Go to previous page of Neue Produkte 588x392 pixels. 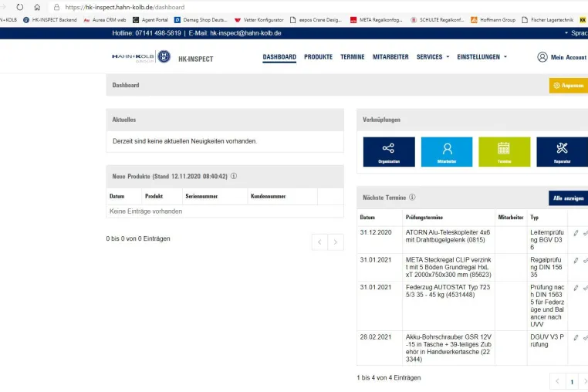click(x=319, y=242)
